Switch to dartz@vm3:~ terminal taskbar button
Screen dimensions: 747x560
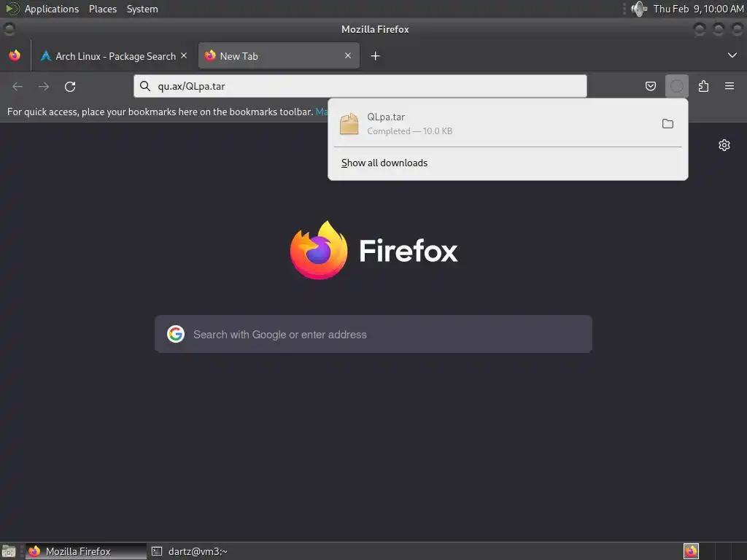click(190, 551)
